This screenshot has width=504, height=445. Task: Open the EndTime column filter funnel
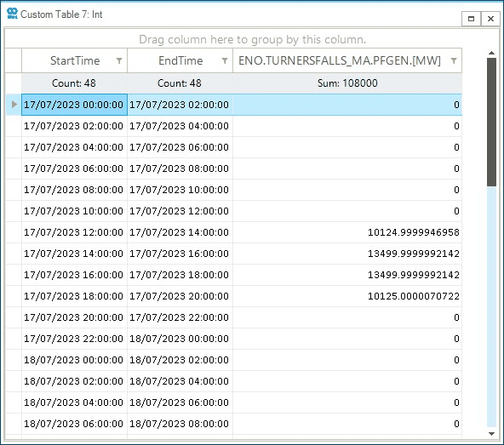pyautogui.click(x=225, y=60)
